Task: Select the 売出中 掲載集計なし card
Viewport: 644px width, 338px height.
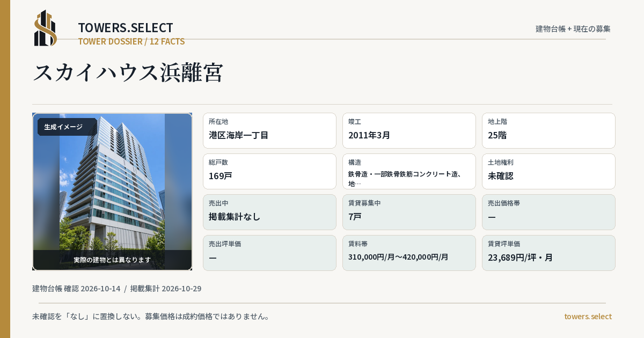Action: tap(269, 212)
